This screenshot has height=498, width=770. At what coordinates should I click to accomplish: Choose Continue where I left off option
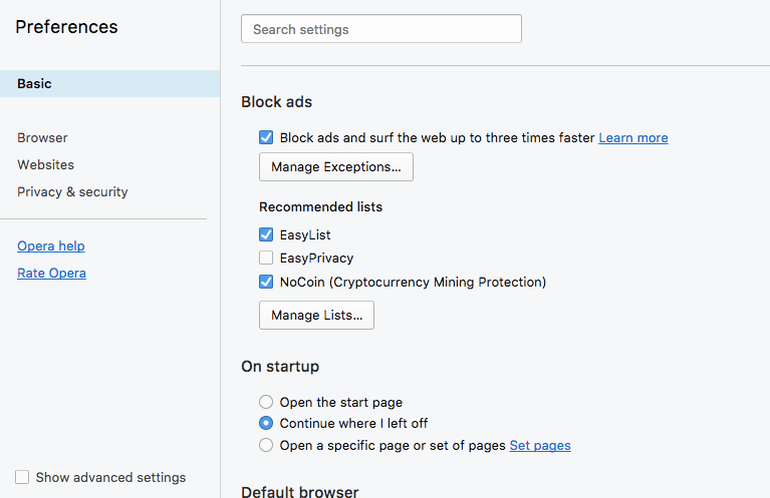point(266,423)
